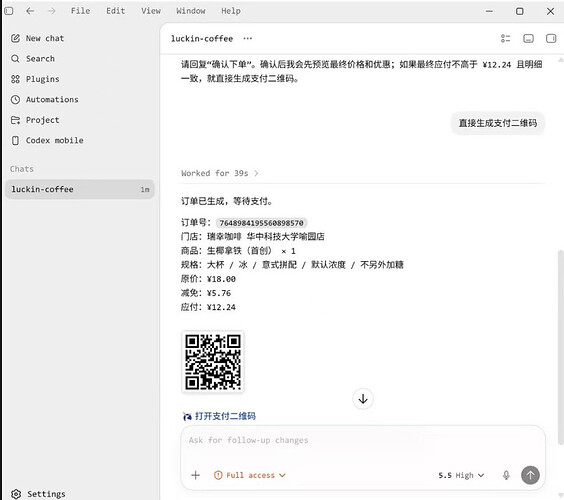Open the View menu
Image resolution: width=564 pixels, height=500 pixels.
point(151,11)
